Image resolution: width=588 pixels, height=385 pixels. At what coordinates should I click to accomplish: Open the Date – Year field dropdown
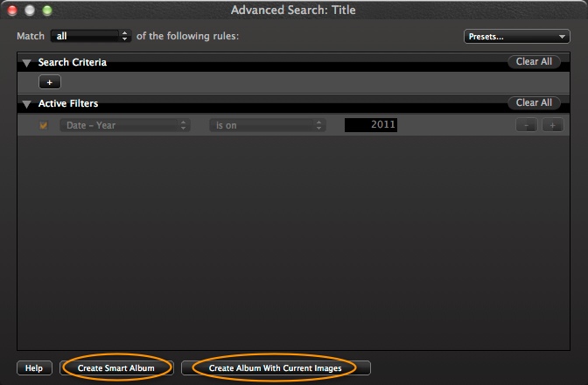coord(125,125)
